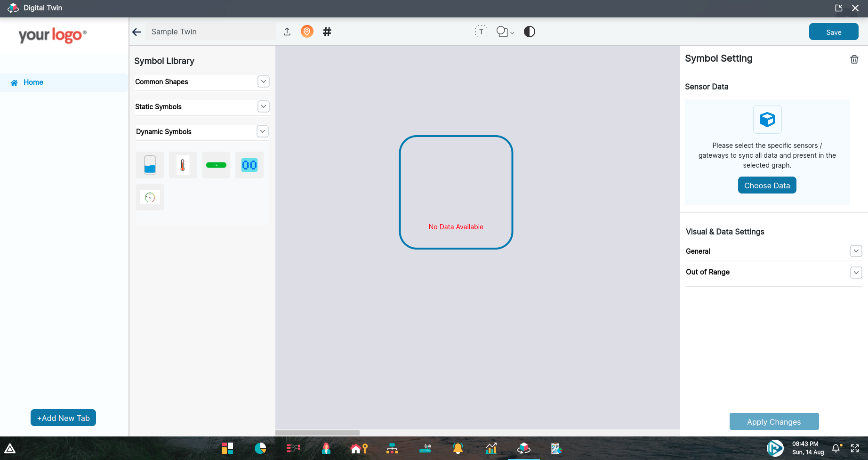Image resolution: width=868 pixels, height=460 pixels.
Task: Collapse the Dynamic Symbols section
Action: (263, 131)
